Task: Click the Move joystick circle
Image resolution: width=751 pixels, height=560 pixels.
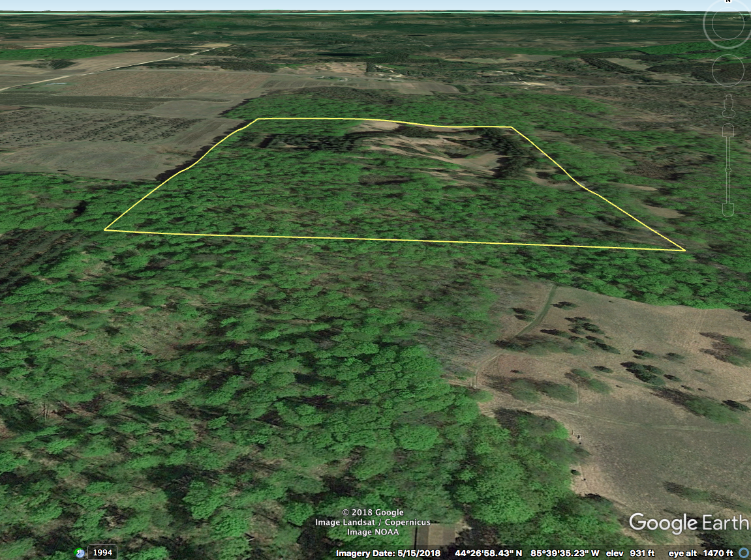Action: click(728, 69)
